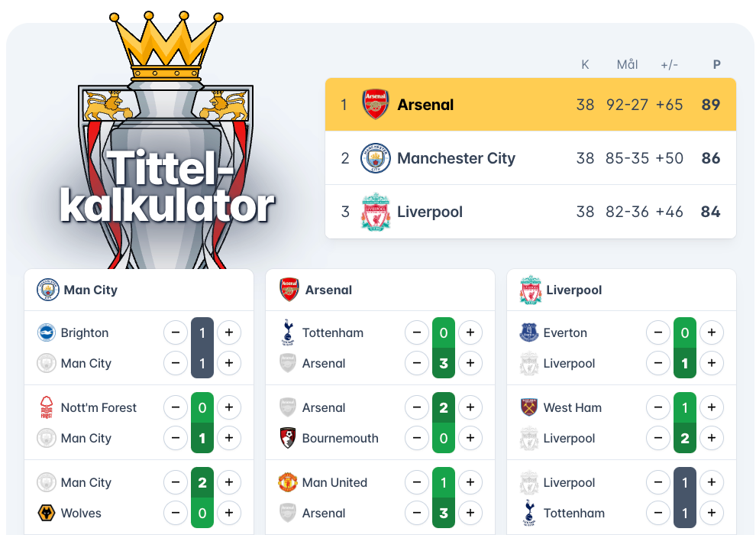The width and height of the screenshot is (756, 535).
Task: Decrease West Ham's goal count
Action: coord(658,407)
